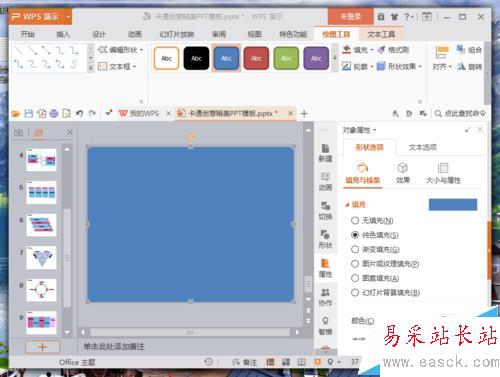Viewport: 500px width, 377px height.
Task: Click the open folder icon in quick toolbar
Action: tap(15, 114)
